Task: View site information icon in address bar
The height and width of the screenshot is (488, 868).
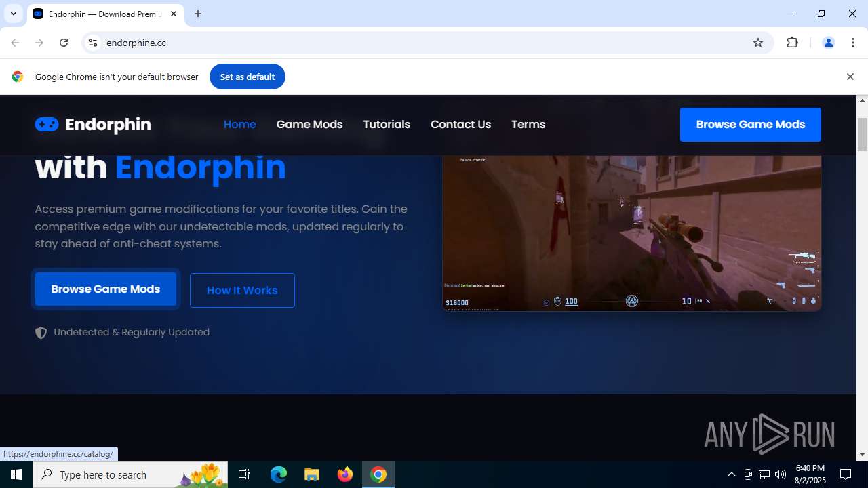Action: [x=93, y=43]
